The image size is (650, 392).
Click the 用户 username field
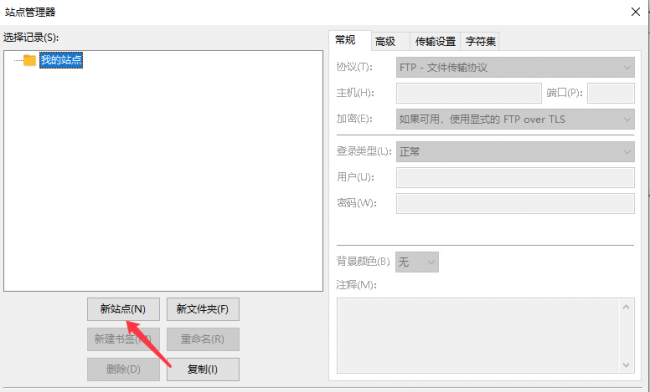tap(515, 177)
